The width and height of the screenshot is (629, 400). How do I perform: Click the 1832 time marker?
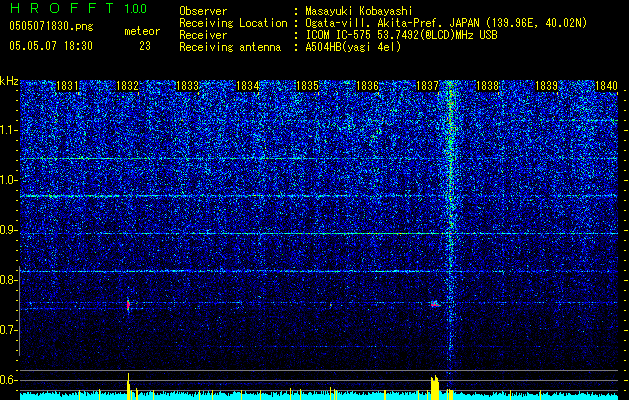(127, 86)
